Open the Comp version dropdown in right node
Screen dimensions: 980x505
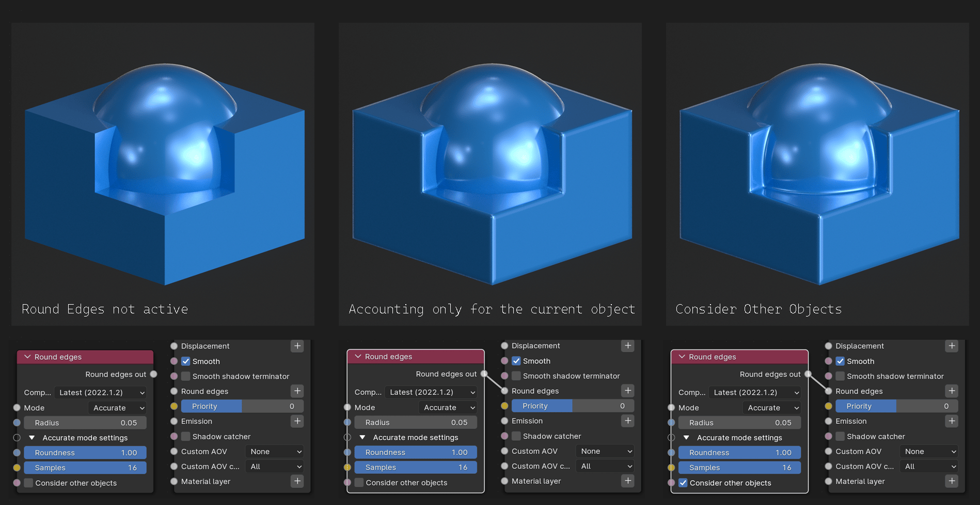coord(754,392)
